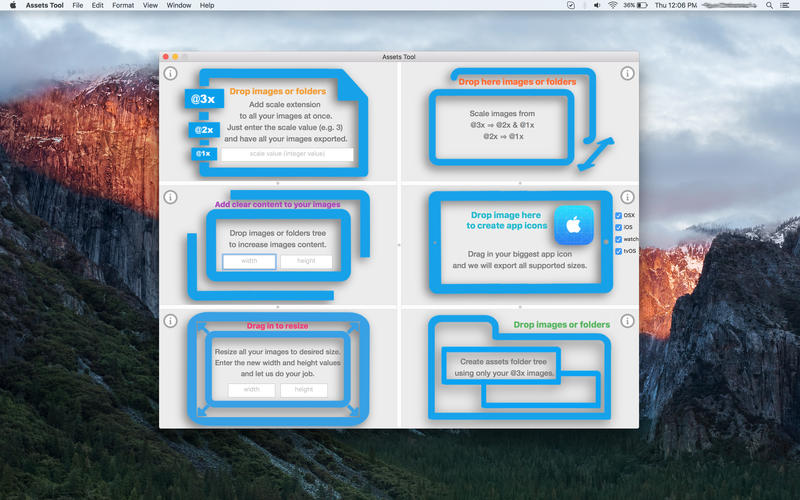Image resolution: width=800 pixels, height=500 pixels.
Task: Open the File menu
Action: tap(78, 5)
